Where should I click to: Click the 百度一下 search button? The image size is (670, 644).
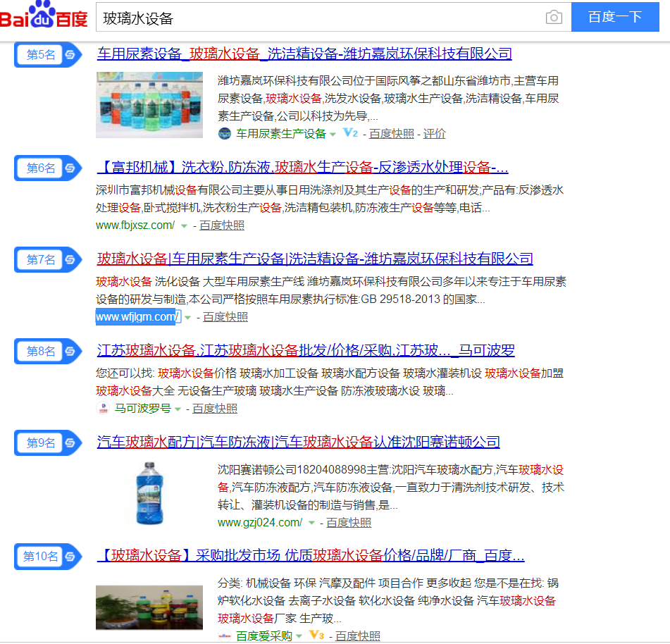[x=615, y=17]
